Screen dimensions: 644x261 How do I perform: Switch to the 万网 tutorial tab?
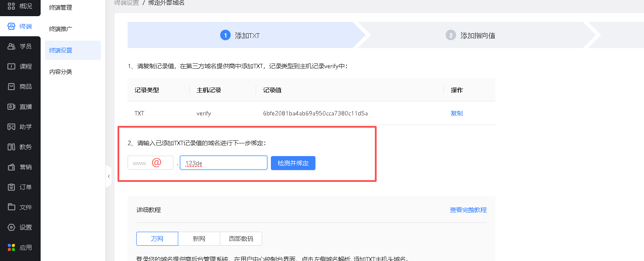click(157, 239)
